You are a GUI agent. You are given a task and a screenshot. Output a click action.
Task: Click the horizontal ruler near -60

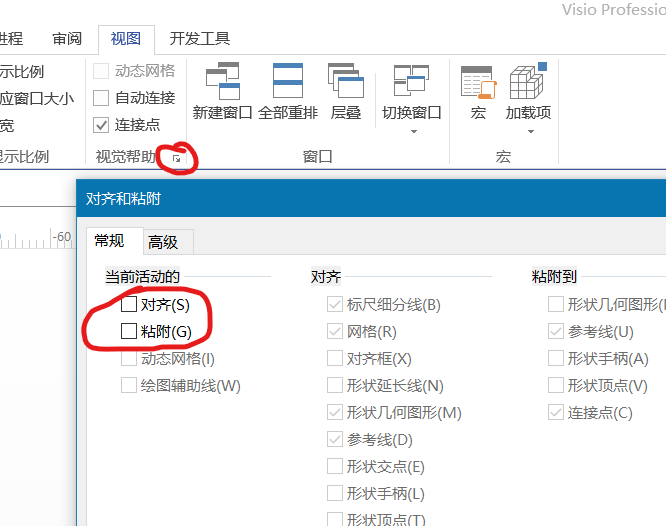pyautogui.click(x=37, y=239)
